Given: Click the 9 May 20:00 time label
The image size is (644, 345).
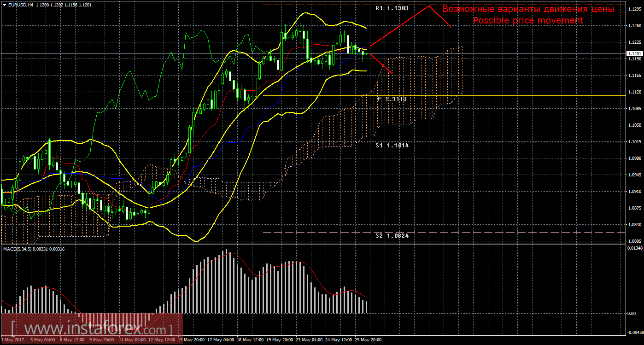Looking at the screenshot, I should pyautogui.click(x=103, y=340).
